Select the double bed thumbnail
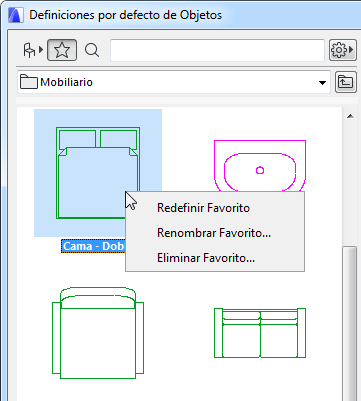The image size is (361, 401). (x=98, y=173)
